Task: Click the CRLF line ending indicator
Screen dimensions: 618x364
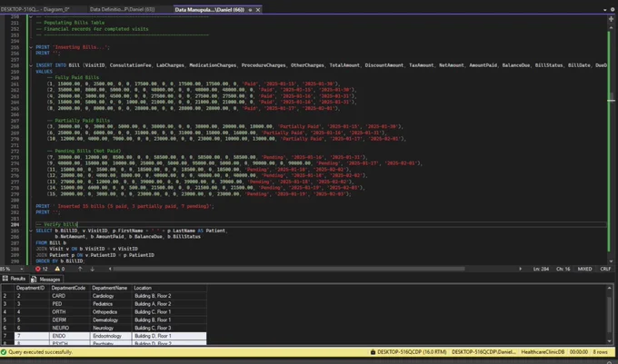Action: pos(605,270)
